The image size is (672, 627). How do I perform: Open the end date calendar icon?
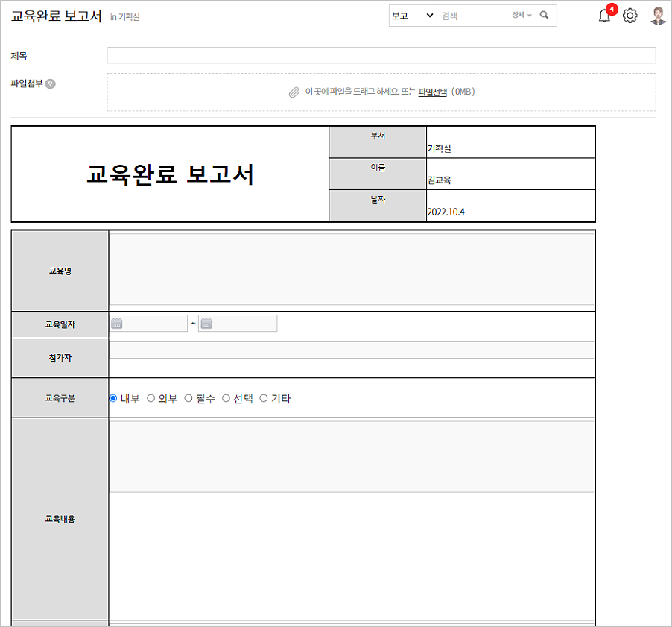tap(206, 324)
